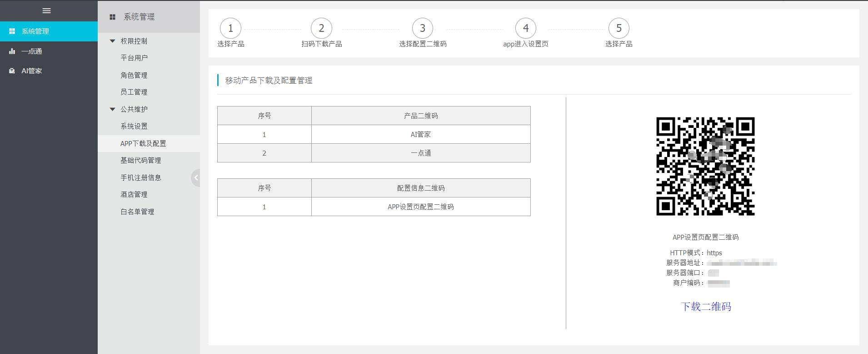Screen dimensions: 868x354
Task: Click the 下载二维码 link
Action: (x=706, y=307)
